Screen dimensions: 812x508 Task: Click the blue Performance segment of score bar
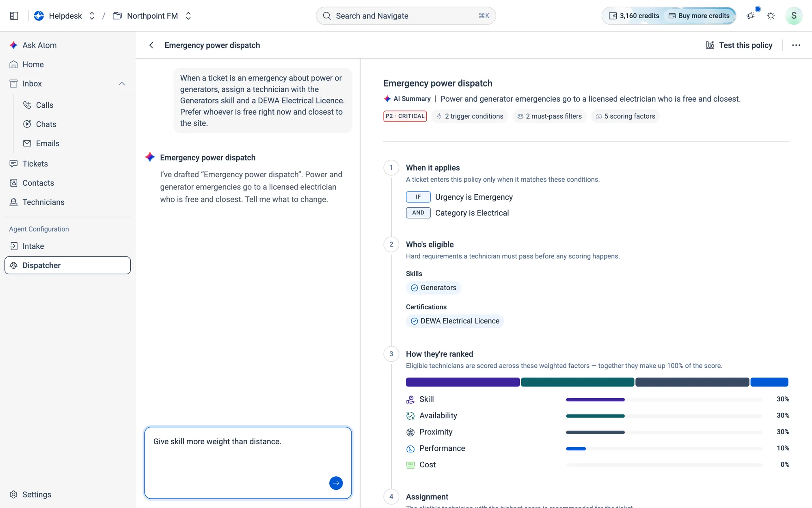pos(769,382)
